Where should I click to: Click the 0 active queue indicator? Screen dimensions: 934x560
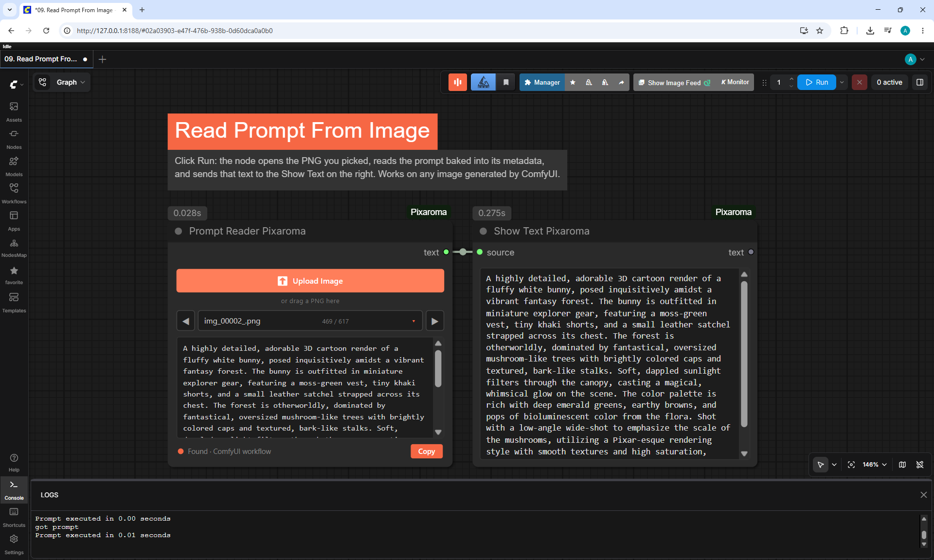point(889,82)
